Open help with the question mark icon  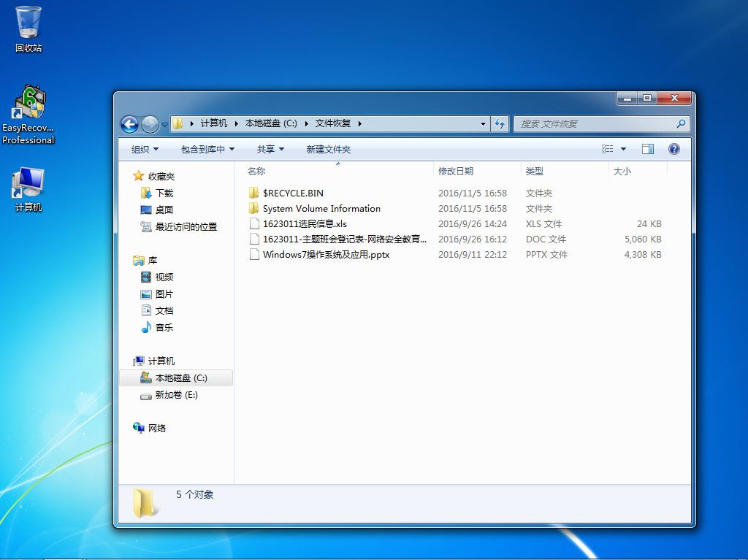pyautogui.click(x=673, y=149)
